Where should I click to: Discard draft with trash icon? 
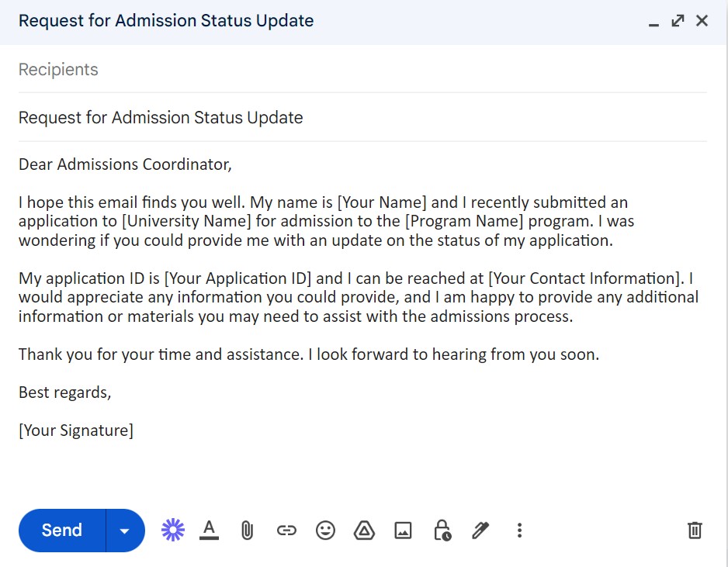click(x=695, y=531)
